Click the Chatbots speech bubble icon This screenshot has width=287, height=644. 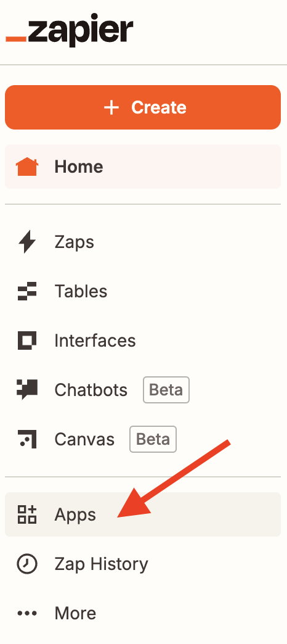click(27, 390)
